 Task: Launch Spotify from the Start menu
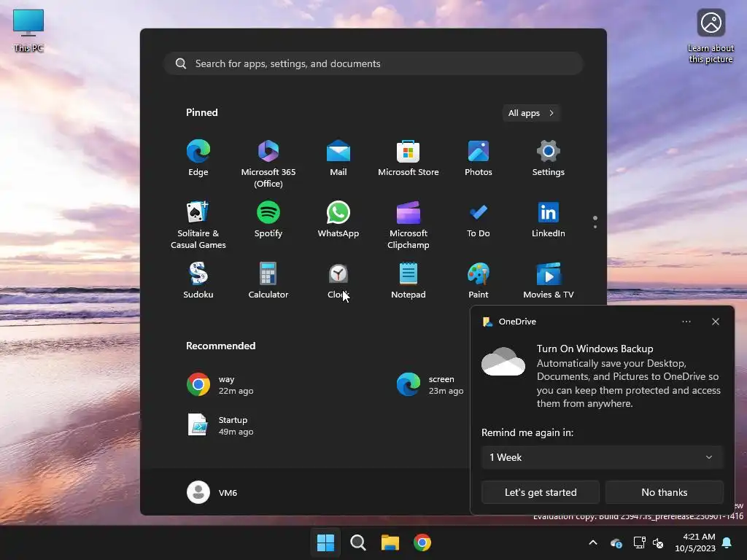268,219
